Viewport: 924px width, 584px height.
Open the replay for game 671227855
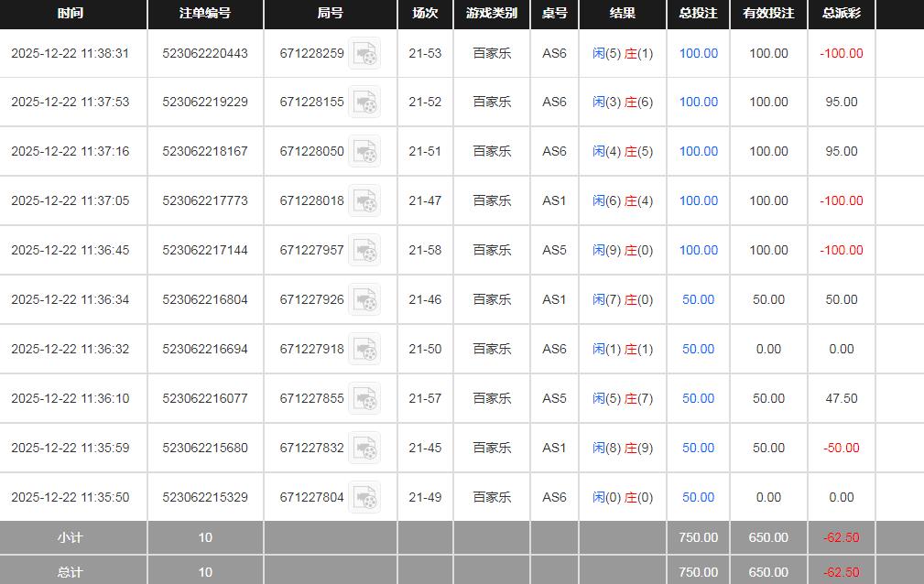pyautogui.click(x=365, y=399)
